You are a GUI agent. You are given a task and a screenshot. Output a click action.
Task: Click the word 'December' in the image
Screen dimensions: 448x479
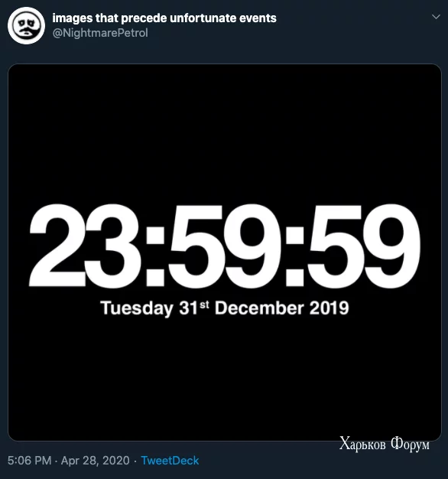(259, 308)
